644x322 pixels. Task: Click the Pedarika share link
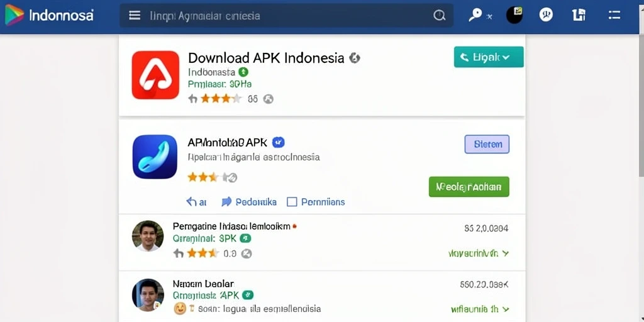pyautogui.click(x=249, y=202)
